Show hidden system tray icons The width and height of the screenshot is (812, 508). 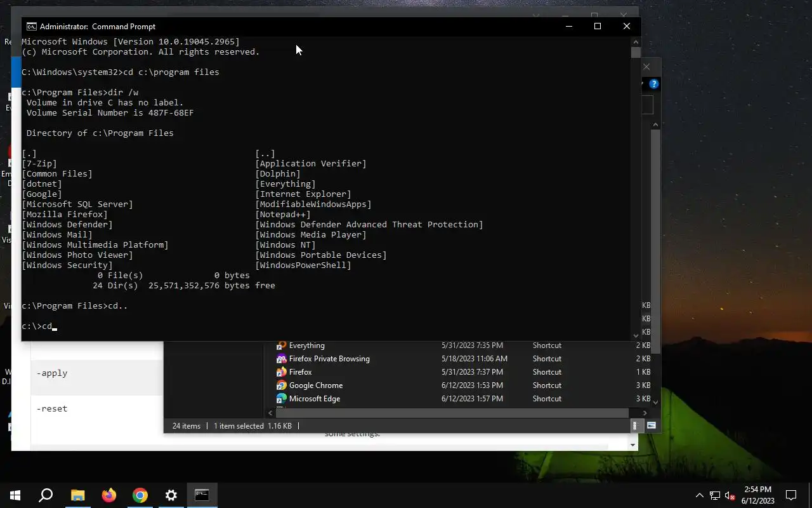(x=699, y=495)
